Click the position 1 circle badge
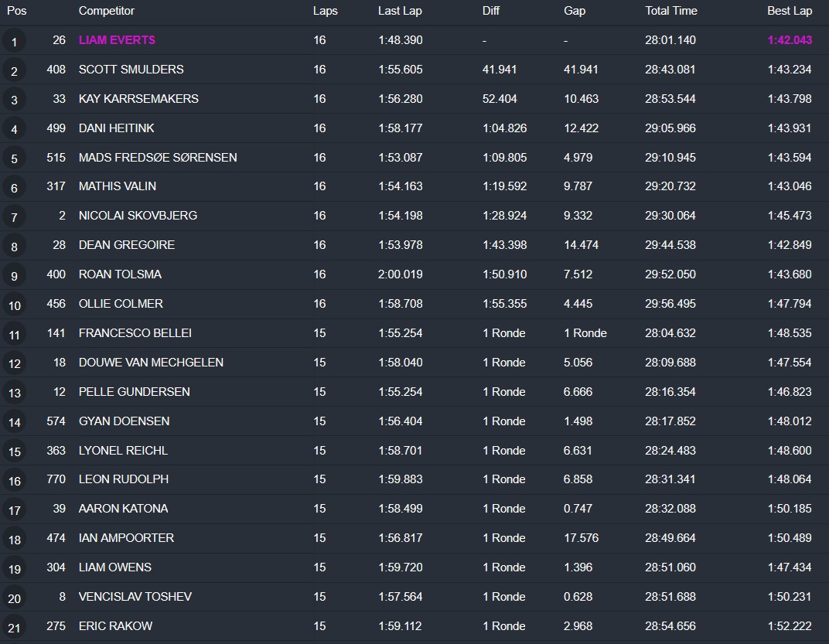829x644 pixels. point(14,42)
